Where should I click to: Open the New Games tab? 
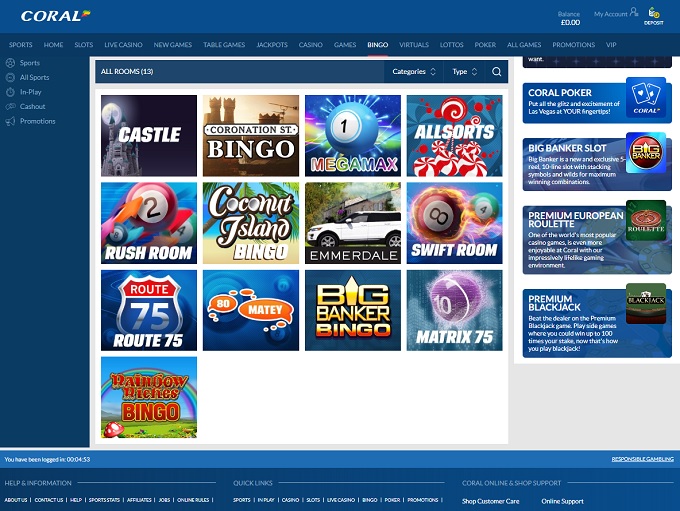pyautogui.click(x=173, y=45)
